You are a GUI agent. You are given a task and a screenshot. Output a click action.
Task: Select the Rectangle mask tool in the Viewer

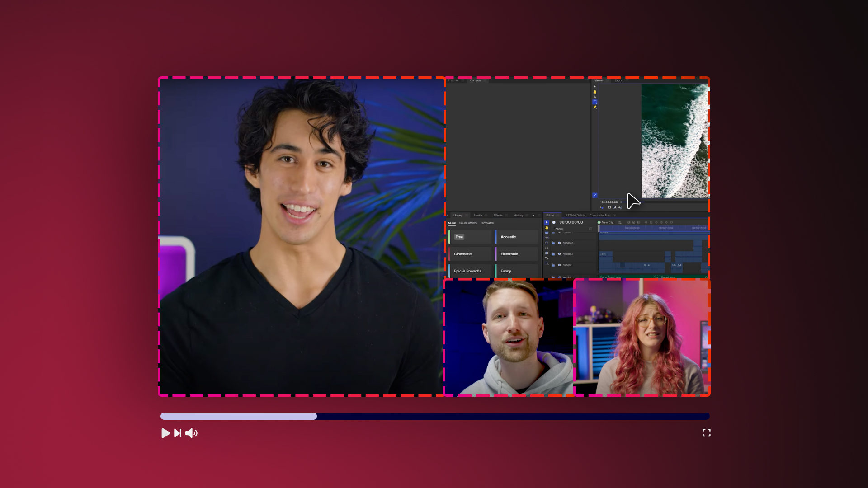tap(595, 102)
